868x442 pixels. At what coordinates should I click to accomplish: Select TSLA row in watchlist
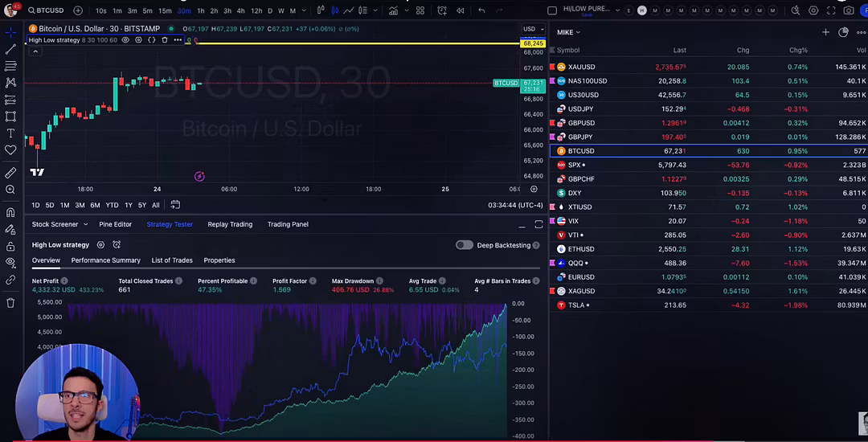tap(709, 305)
